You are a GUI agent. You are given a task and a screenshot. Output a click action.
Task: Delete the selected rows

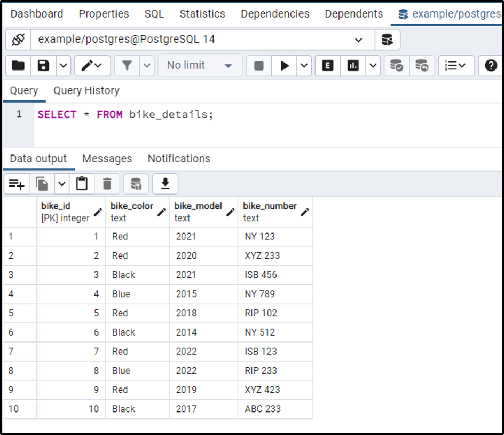pos(107,183)
